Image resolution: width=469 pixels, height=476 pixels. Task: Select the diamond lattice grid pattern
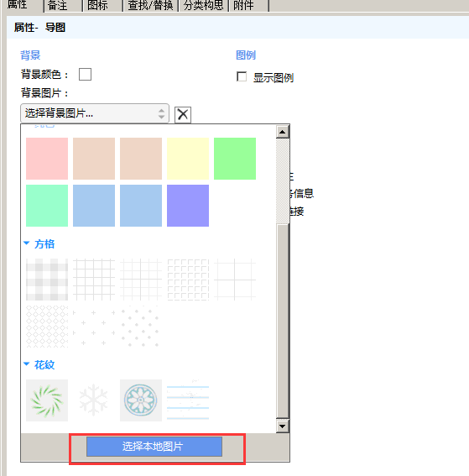click(47, 327)
